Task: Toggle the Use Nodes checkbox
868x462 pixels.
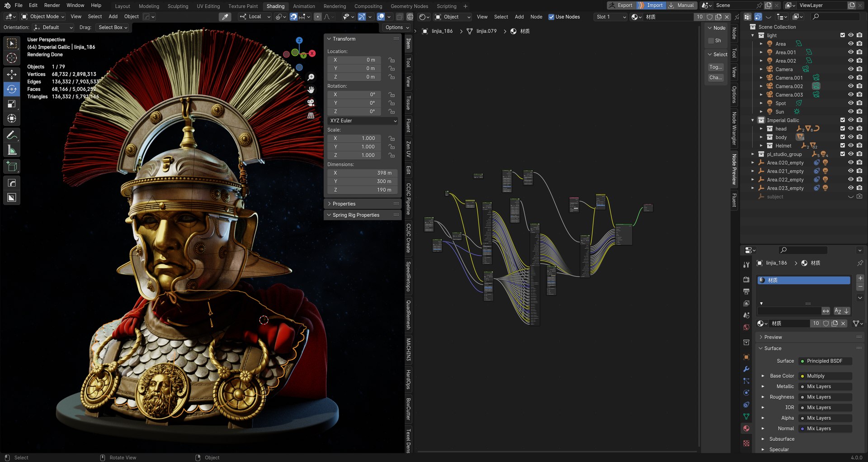Action: [x=551, y=17]
